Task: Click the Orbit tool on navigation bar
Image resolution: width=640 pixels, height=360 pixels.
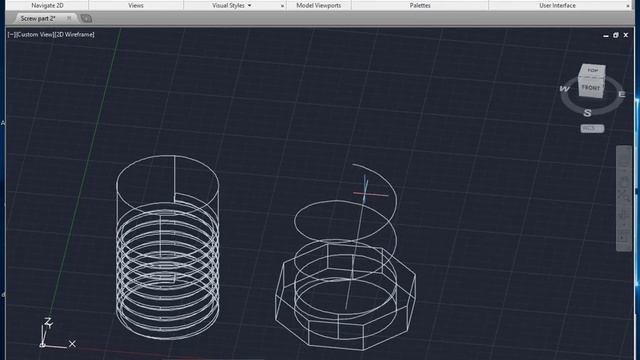Action: tap(624, 214)
